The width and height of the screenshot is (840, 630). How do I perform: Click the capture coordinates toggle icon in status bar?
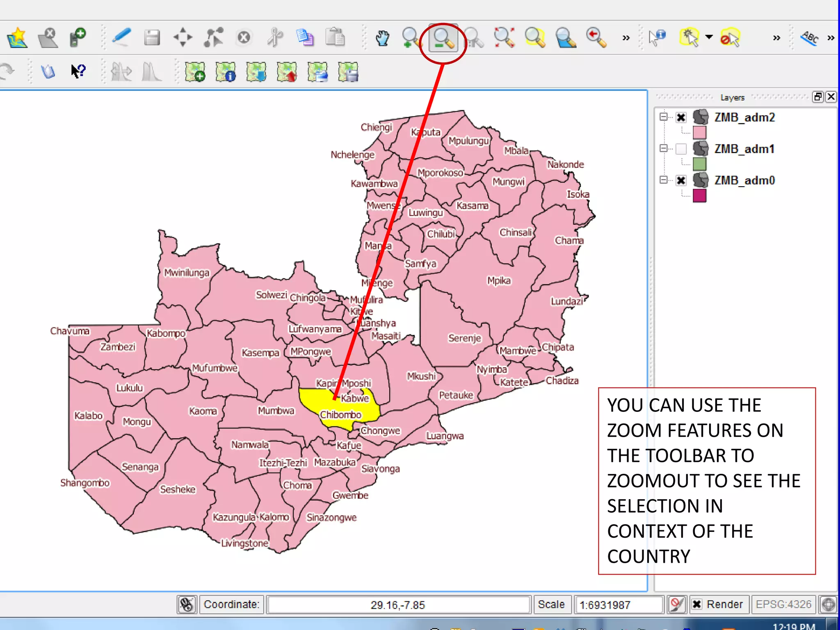point(187,604)
